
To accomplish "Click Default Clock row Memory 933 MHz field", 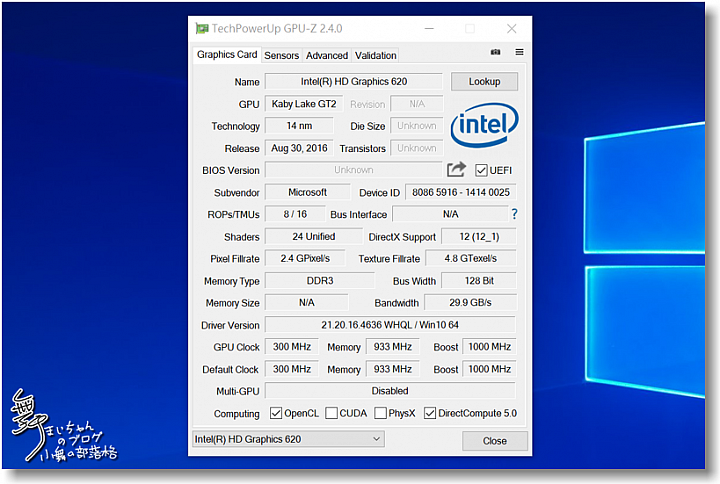I will click(393, 369).
